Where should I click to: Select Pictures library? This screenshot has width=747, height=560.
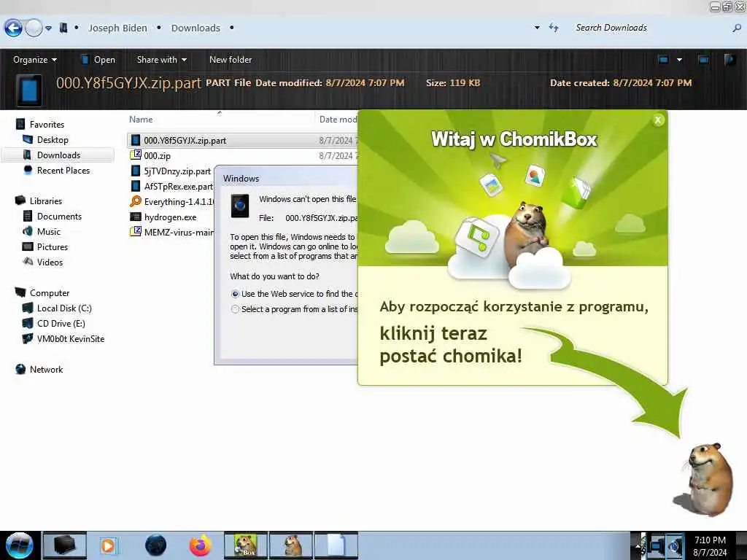[x=53, y=246]
